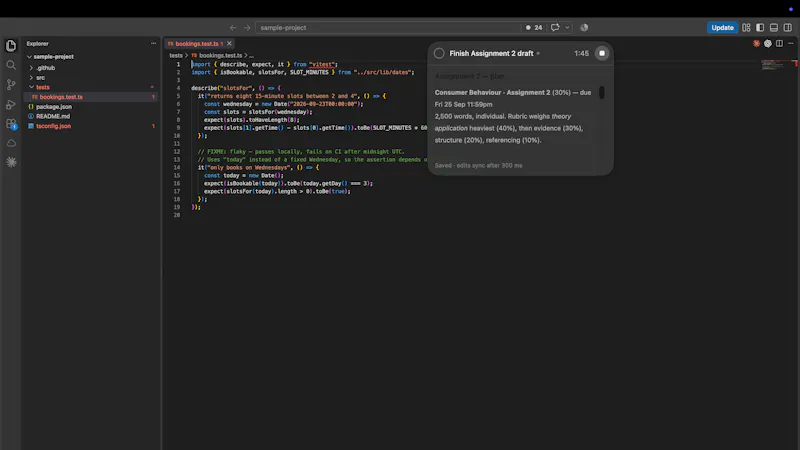Click the blue Update button
Viewport: 800px width, 450px height.
[722, 28]
